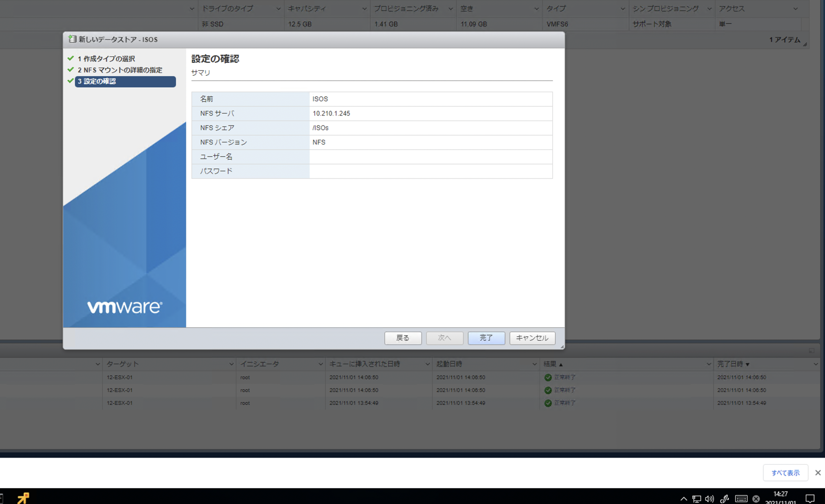Viewport: 825px width, 504px height.
Task: Go to step 2 NFS マウントの詳細の指定
Action: (x=120, y=70)
